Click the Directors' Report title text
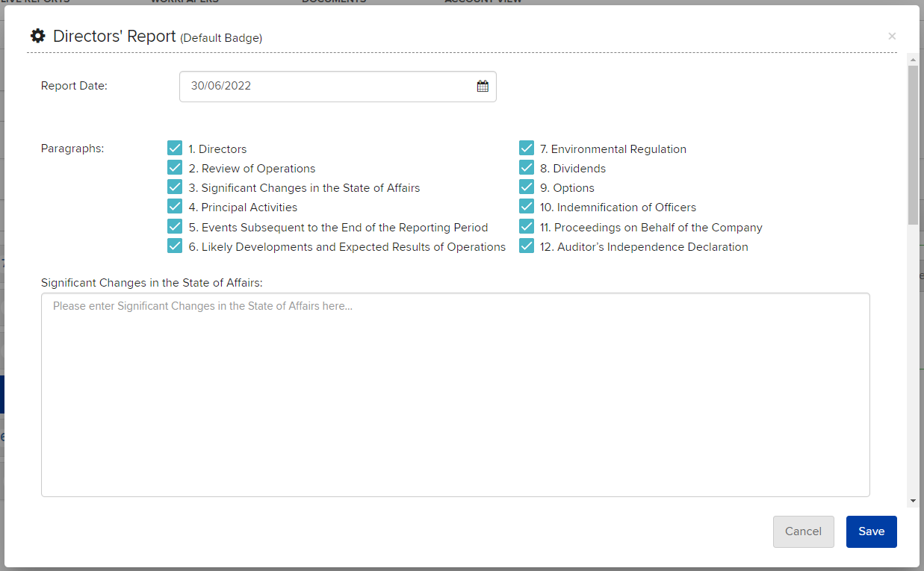The height and width of the screenshot is (571, 924). pyautogui.click(x=114, y=36)
